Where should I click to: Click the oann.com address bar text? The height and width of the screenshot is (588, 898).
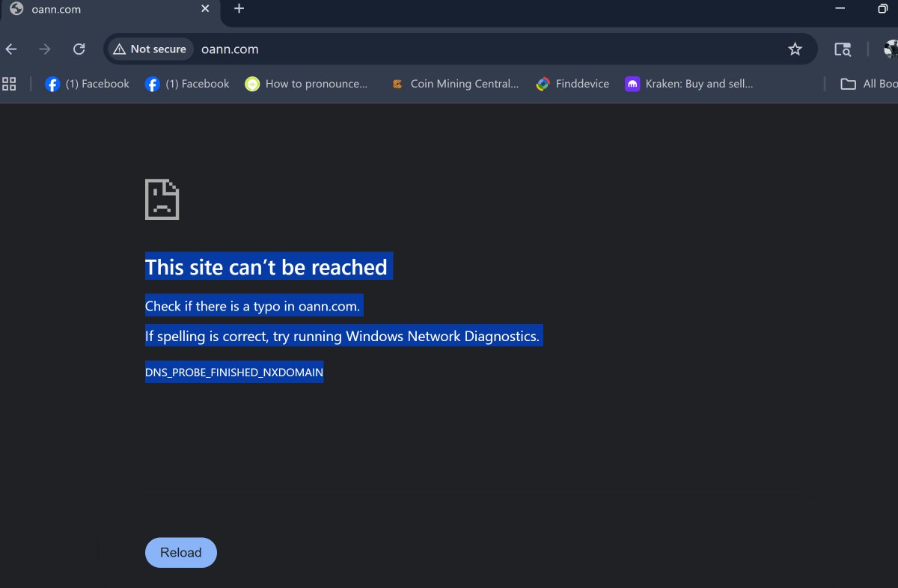230,49
